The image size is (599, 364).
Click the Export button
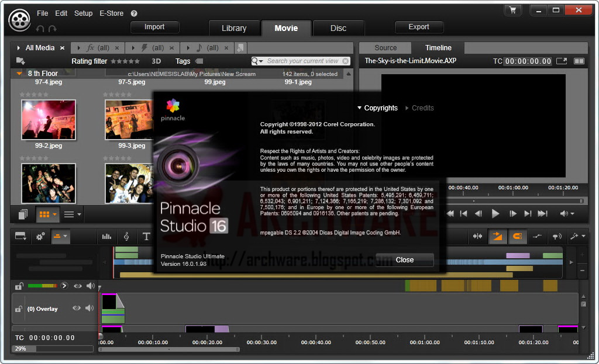[419, 27]
